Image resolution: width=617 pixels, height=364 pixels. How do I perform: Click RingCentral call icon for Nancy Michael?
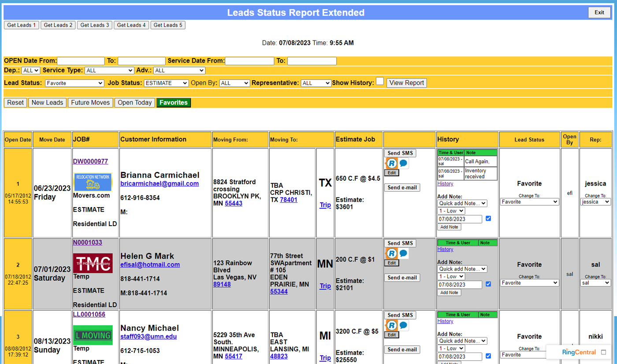[391, 325]
